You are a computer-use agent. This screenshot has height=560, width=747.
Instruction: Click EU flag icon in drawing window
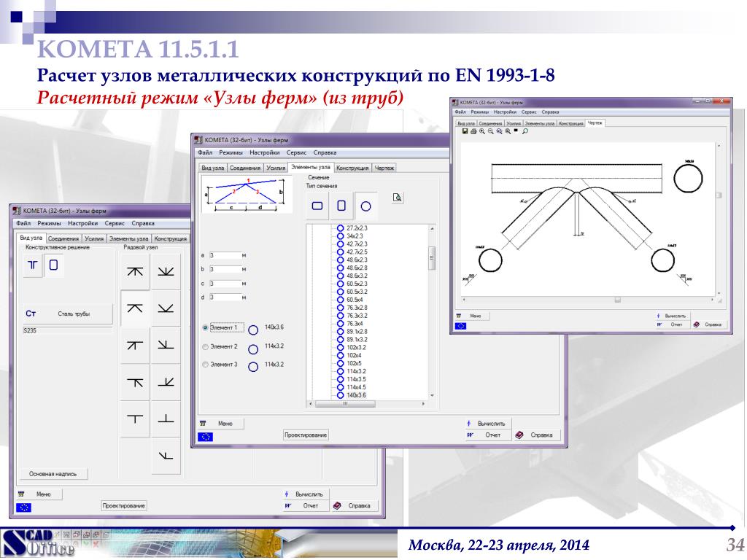[460, 326]
